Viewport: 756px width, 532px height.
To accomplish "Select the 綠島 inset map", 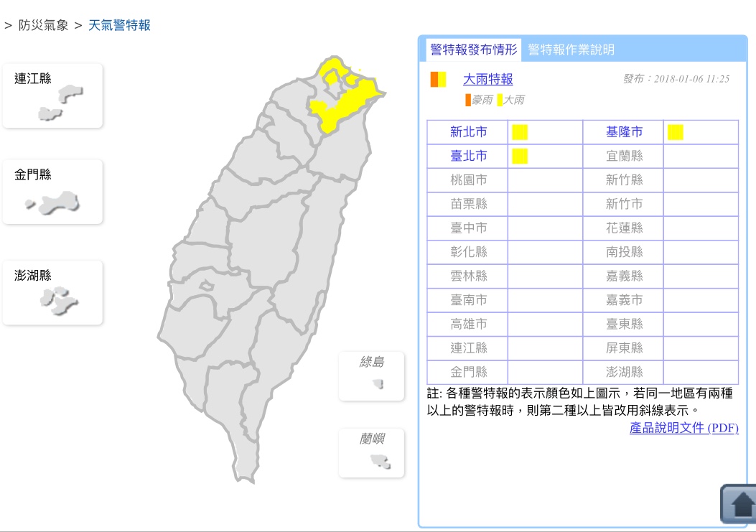I will click(x=371, y=376).
